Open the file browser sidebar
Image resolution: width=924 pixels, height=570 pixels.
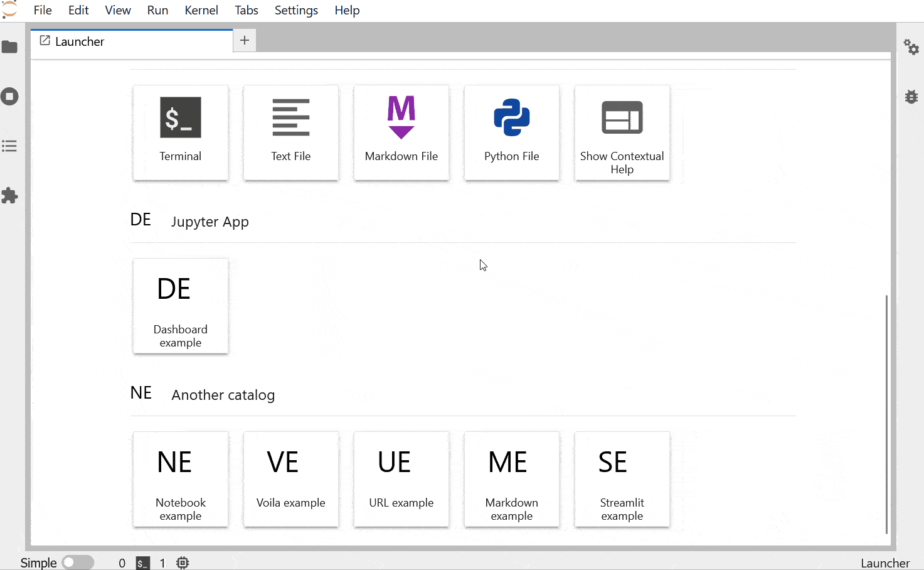click(9, 47)
